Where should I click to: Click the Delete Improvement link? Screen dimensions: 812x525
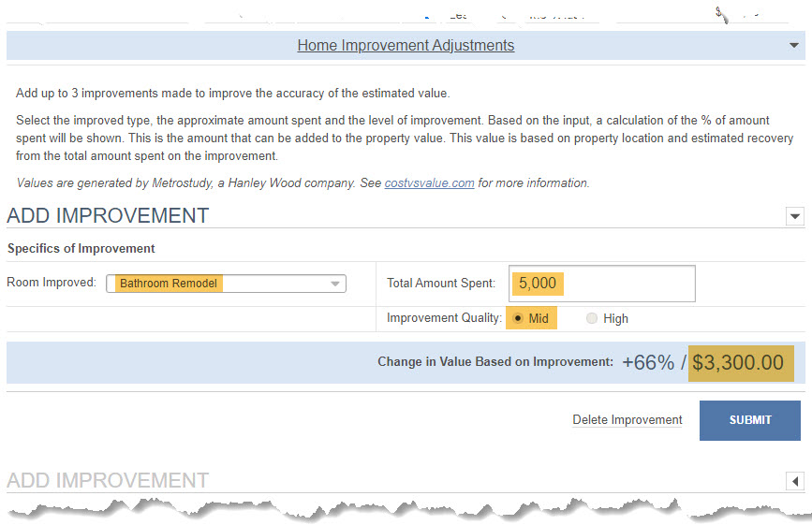pyautogui.click(x=627, y=420)
